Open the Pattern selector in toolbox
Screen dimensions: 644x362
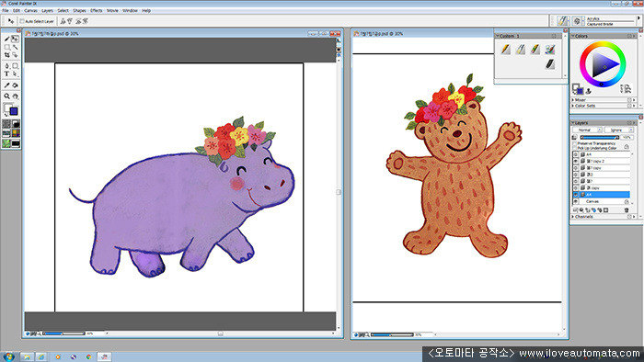pyautogui.click(x=6, y=133)
